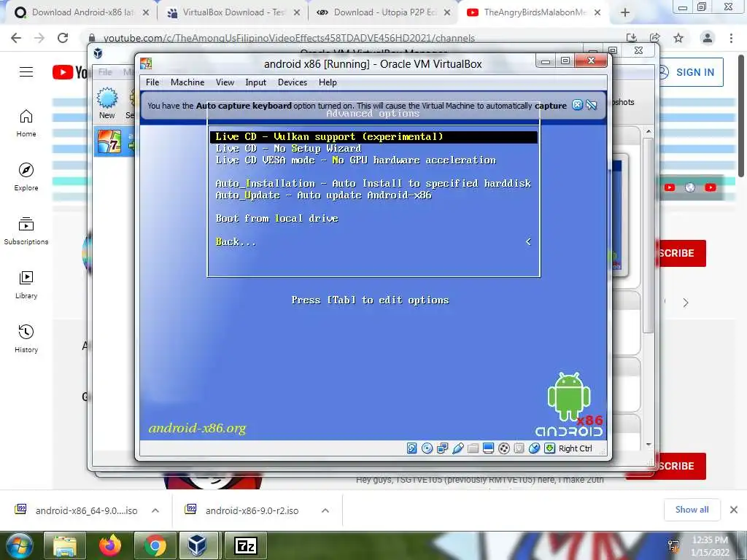Click the mouse integration status icon
The image size is (747, 560).
(x=535, y=448)
